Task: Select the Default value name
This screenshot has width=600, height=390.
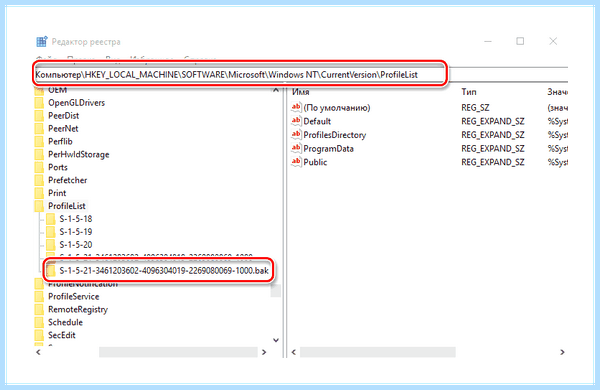Action: point(317,121)
